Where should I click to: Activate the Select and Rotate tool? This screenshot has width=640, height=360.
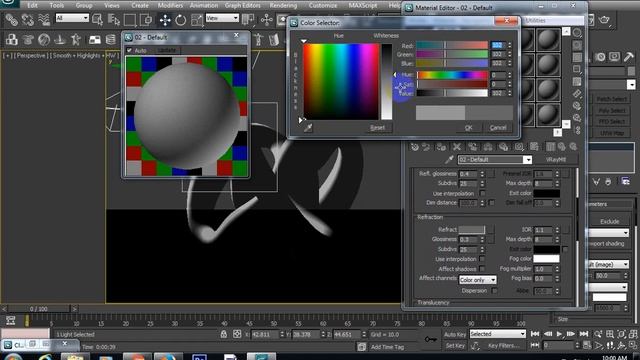pos(180,19)
